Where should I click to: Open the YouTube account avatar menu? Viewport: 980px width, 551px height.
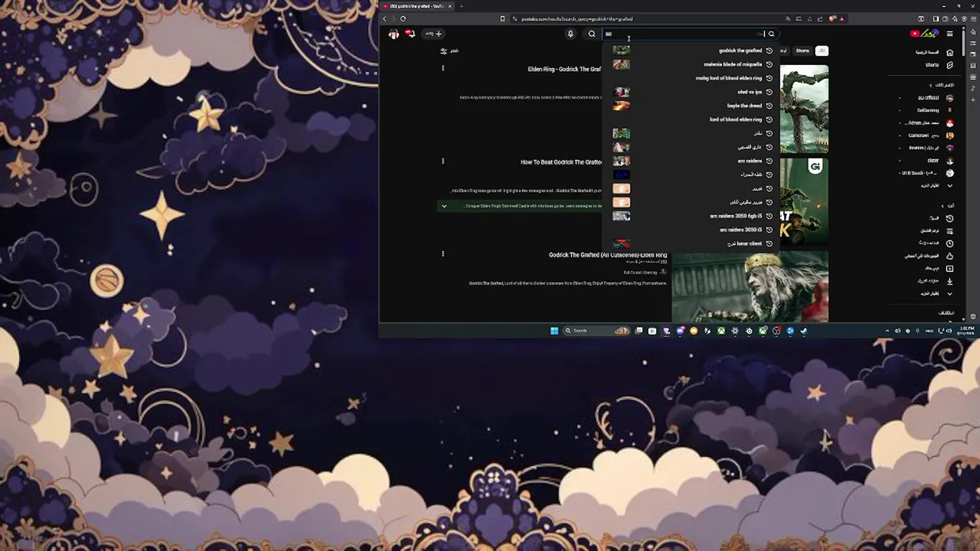tap(394, 34)
